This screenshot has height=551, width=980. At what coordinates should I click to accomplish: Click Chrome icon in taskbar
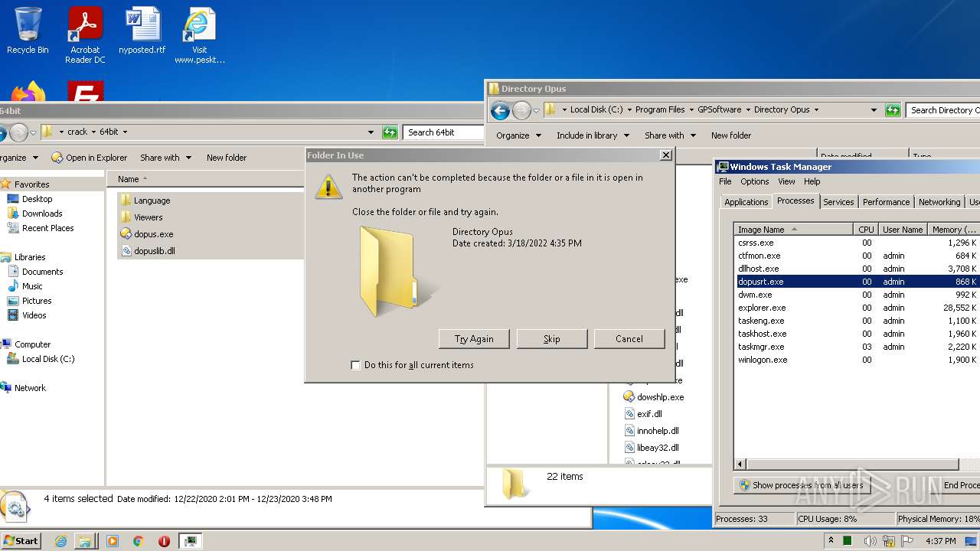139,541
